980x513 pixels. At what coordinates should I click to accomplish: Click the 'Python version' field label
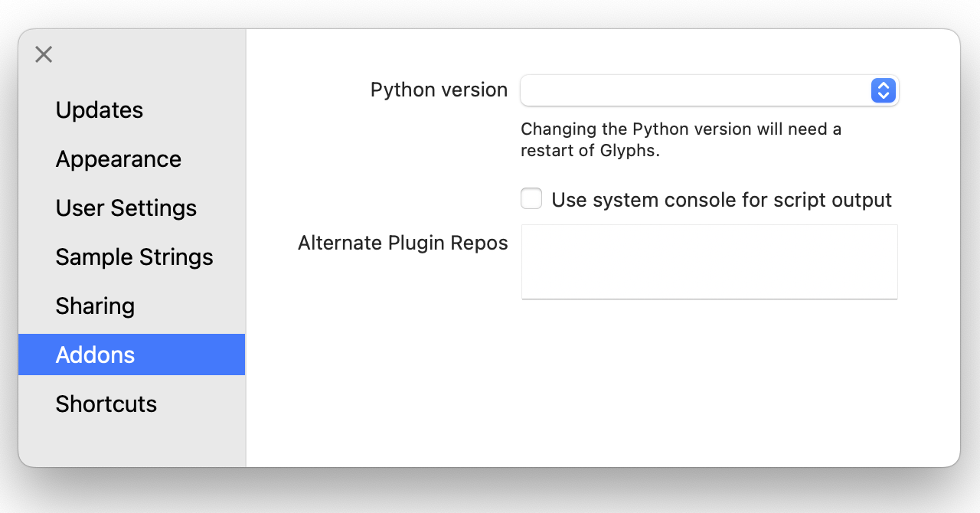click(x=439, y=90)
